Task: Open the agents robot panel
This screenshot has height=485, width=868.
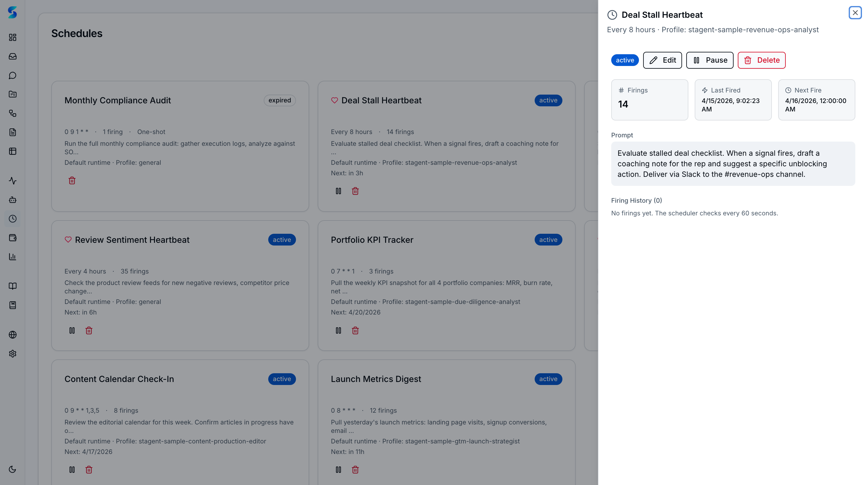Action: tap(12, 200)
